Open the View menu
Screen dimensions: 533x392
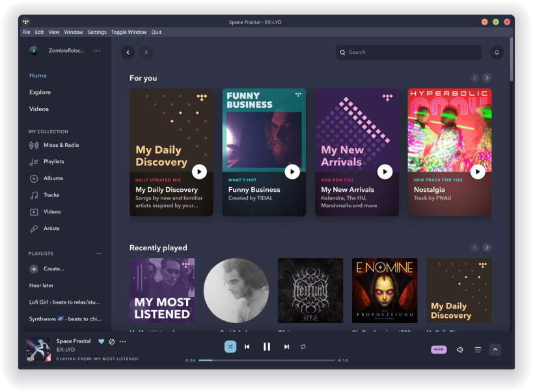point(54,32)
